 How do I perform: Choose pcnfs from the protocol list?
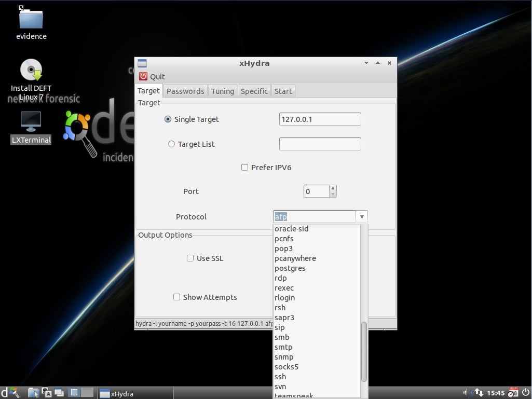click(x=317, y=239)
